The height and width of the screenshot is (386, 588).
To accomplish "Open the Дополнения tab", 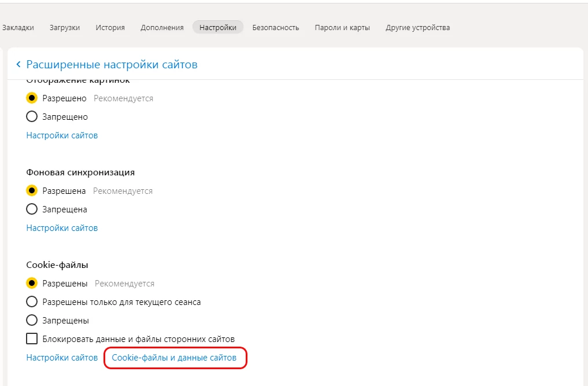I will (162, 27).
